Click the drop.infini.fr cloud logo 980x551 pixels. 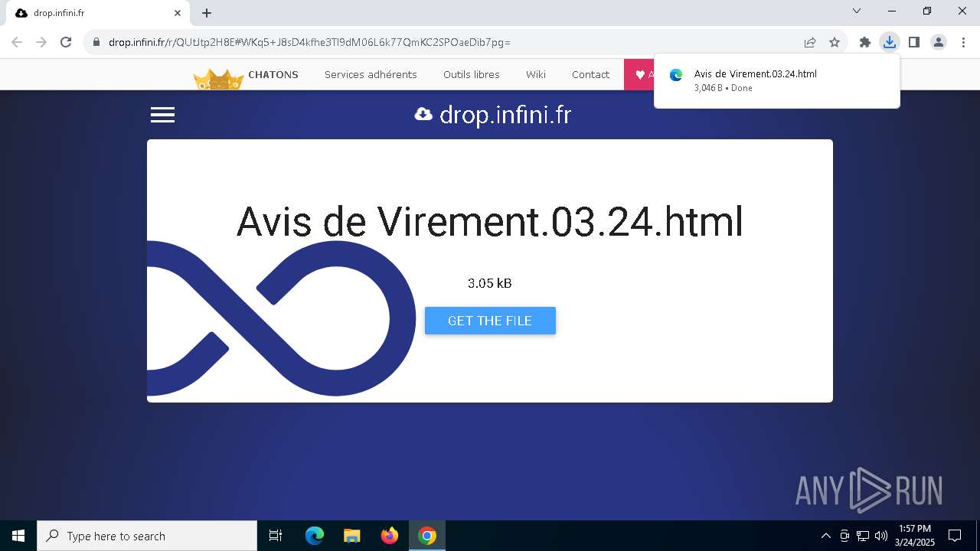(x=423, y=115)
